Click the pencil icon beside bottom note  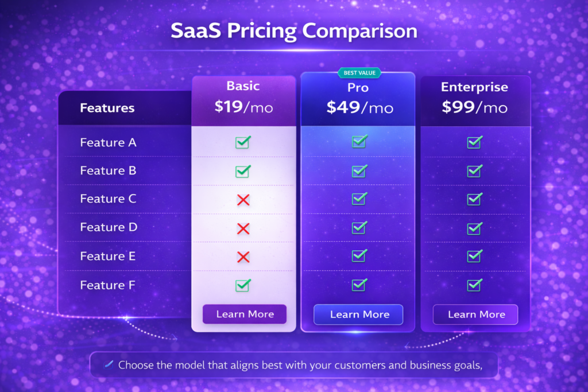pos(109,364)
